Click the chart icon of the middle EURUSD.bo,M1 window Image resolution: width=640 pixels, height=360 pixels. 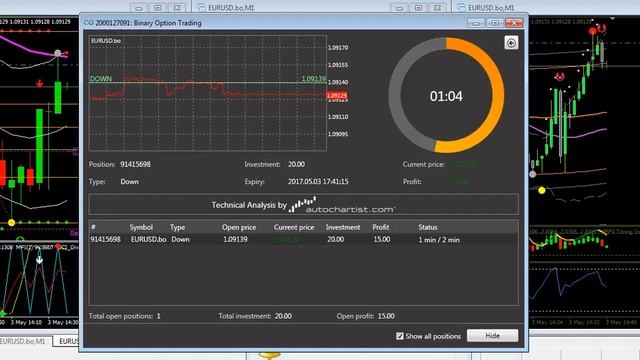point(201,7)
